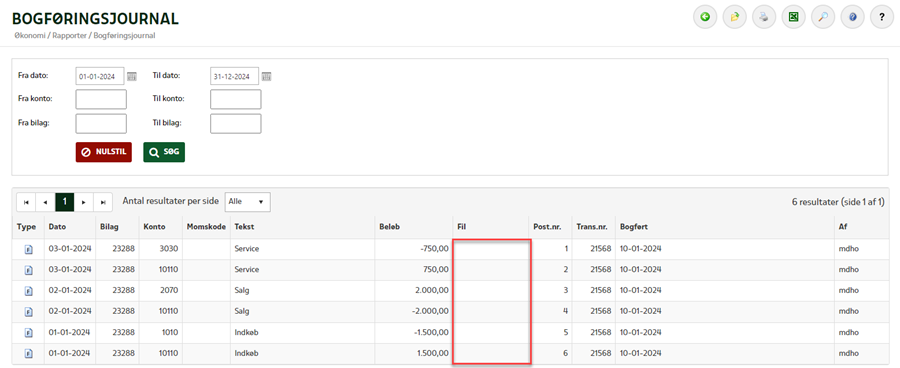900x368 pixels.
Task: Go to previous page in pager
Action: pos(45,202)
